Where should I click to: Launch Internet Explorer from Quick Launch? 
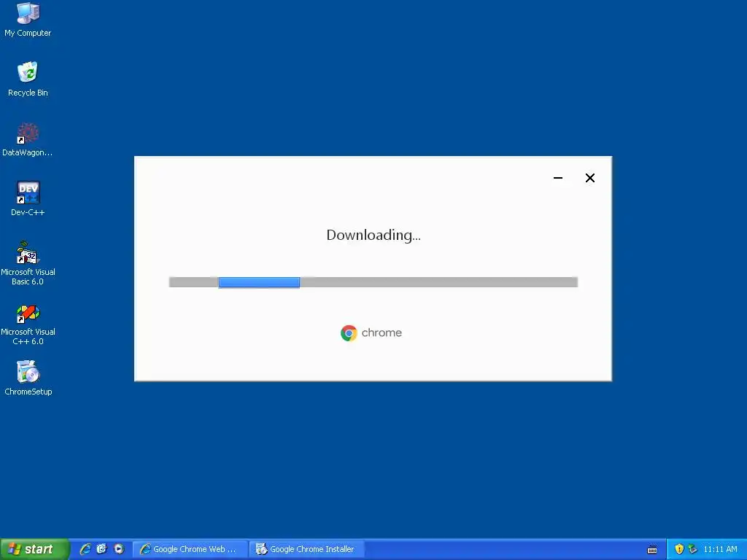(85, 549)
